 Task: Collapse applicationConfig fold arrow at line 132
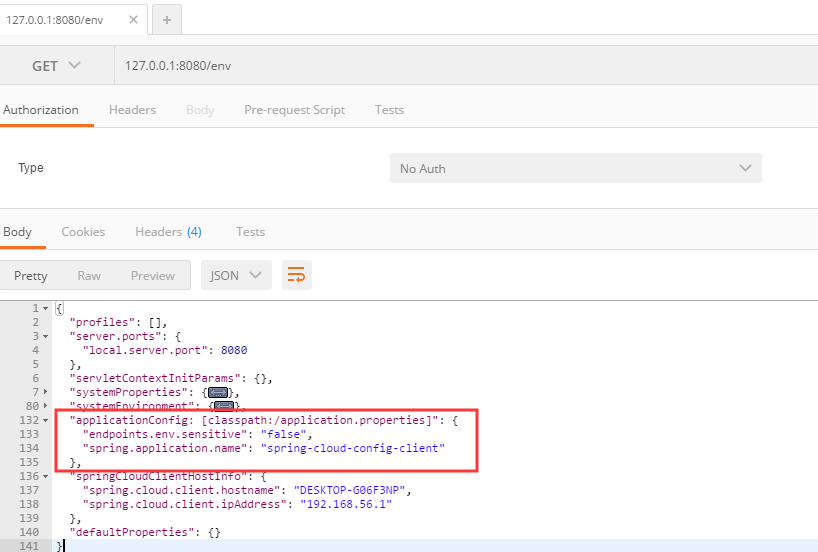pos(45,420)
